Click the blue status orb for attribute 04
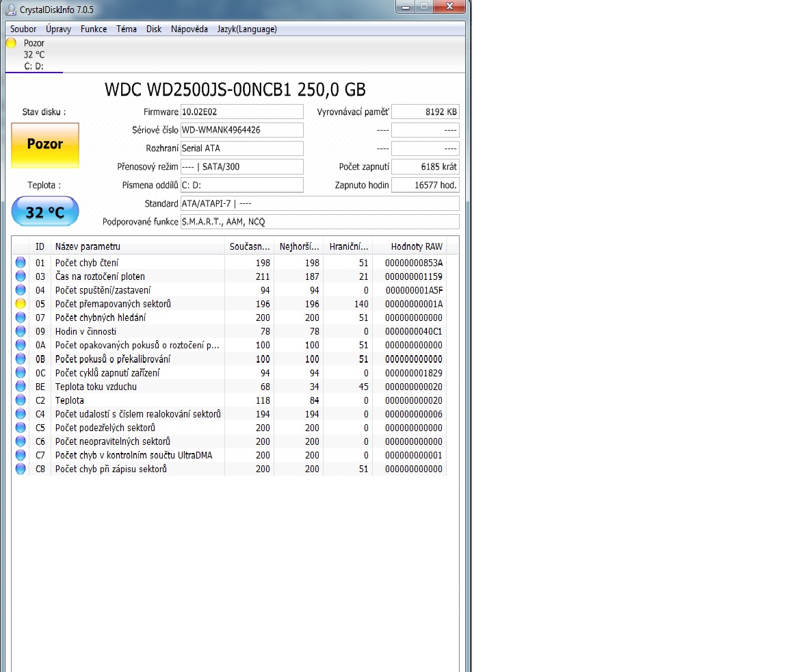 click(x=21, y=290)
